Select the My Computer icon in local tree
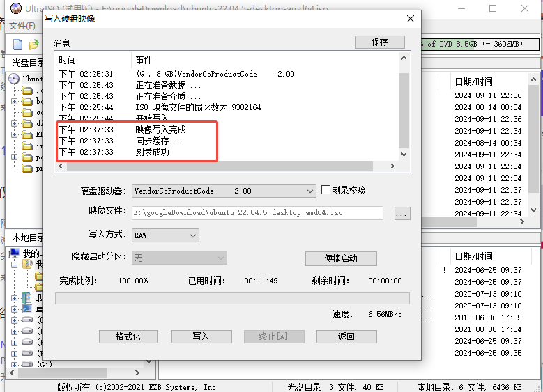This screenshot has width=543, height=392. click(14, 253)
